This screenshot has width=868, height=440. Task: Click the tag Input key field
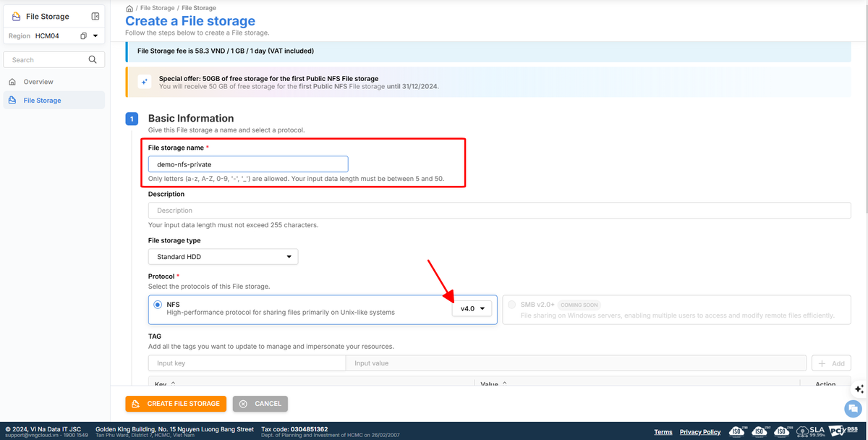click(x=247, y=363)
